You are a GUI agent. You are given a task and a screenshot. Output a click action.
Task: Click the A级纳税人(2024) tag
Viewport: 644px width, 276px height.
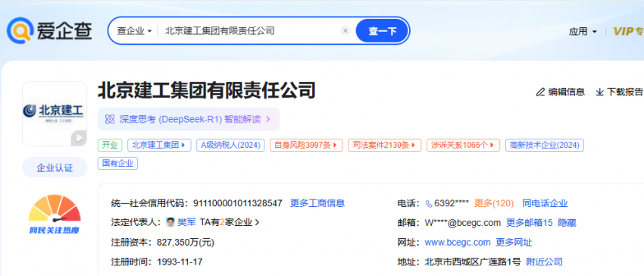230,145
